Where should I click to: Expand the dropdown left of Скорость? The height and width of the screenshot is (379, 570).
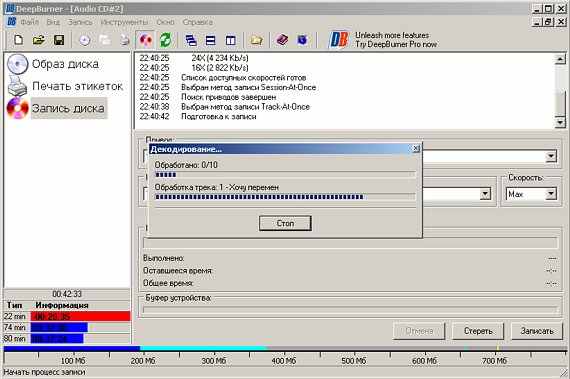[485, 194]
